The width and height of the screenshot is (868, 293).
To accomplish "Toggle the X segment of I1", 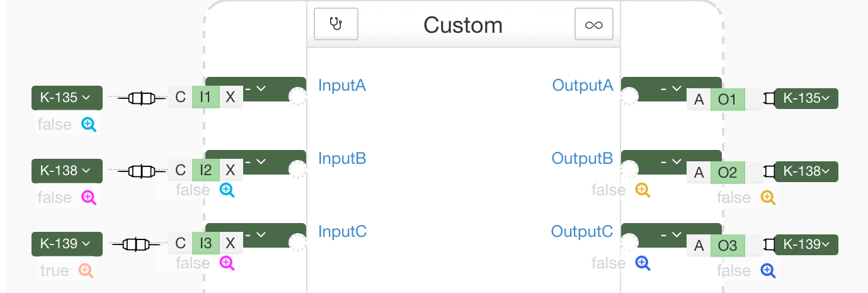I will point(231,97).
